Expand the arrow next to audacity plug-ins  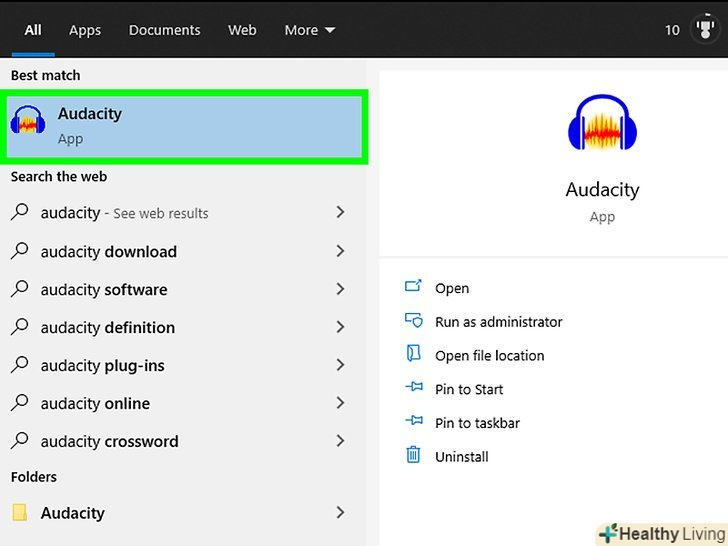(x=340, y=365)
